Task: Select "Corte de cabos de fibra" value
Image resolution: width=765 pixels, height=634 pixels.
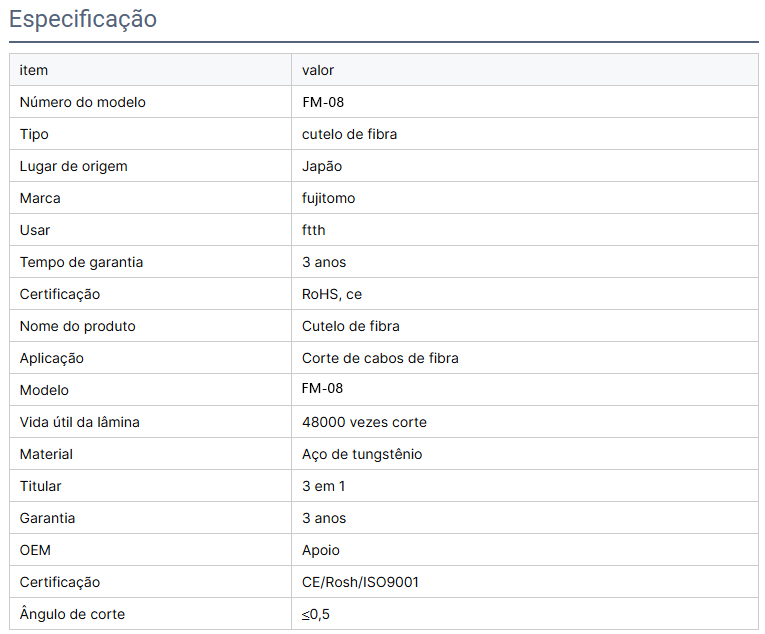Action: [380, 358]
